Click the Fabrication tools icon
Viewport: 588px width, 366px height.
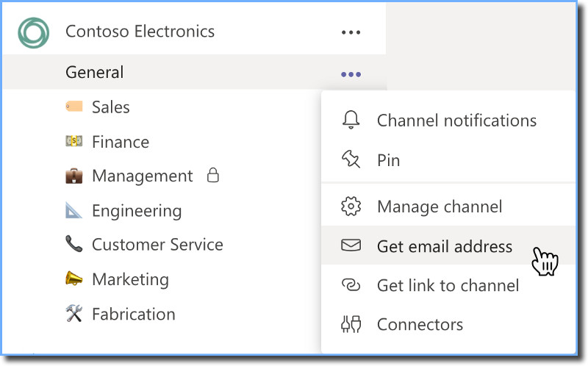(x=74, y=313)
